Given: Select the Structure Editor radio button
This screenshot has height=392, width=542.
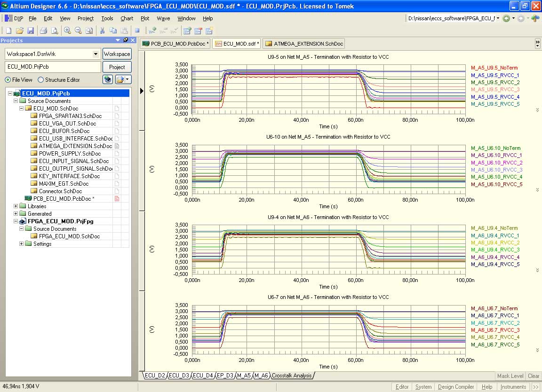Looking at the screenshot, I should coord(40,80).
